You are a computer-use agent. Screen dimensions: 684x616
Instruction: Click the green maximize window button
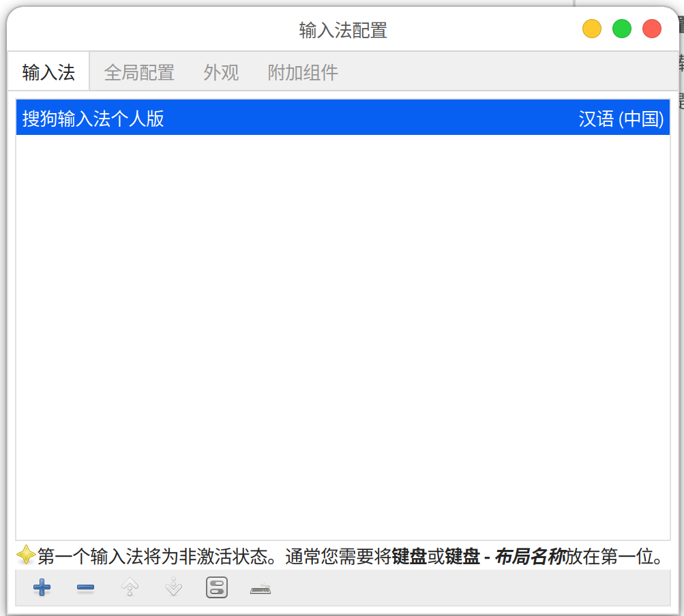coord(622,29)
